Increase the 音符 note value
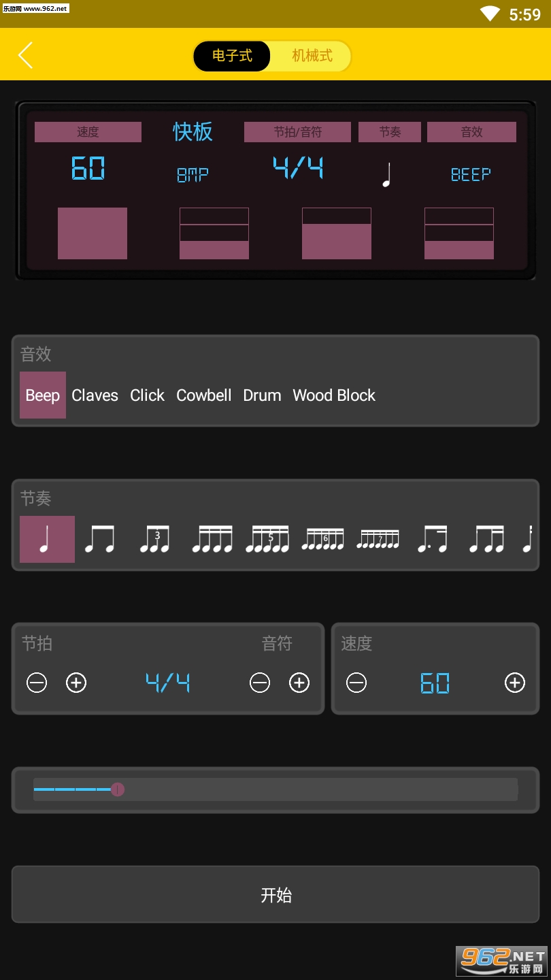Image resolution: width=551 pixels, height=980 pixels. click(299, 683)
